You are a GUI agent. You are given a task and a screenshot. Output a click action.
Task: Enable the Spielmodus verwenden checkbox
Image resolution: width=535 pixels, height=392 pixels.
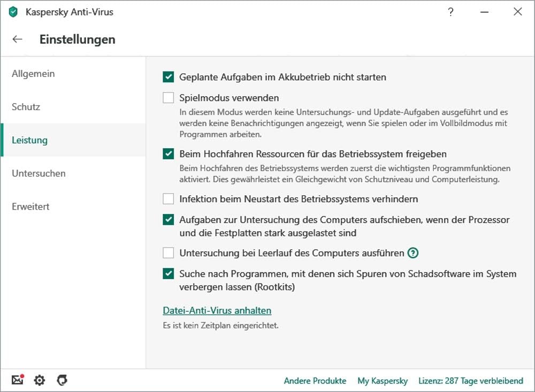coord(169,98)
